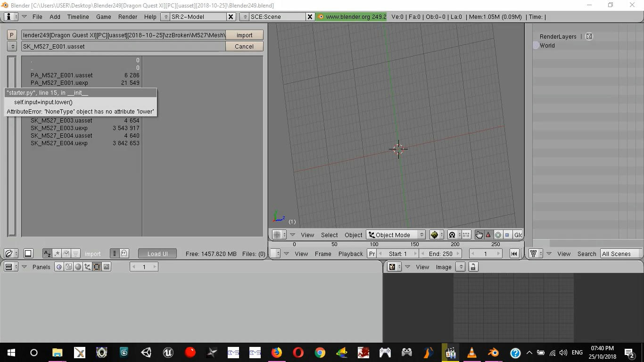Open the 3D viewport Object menu

tap(354, 235)
